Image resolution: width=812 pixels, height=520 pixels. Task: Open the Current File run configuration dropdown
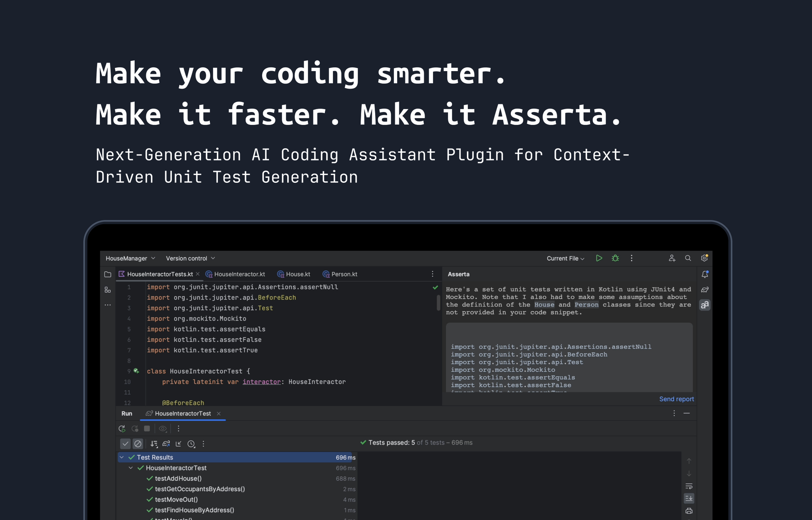[565, 259]
